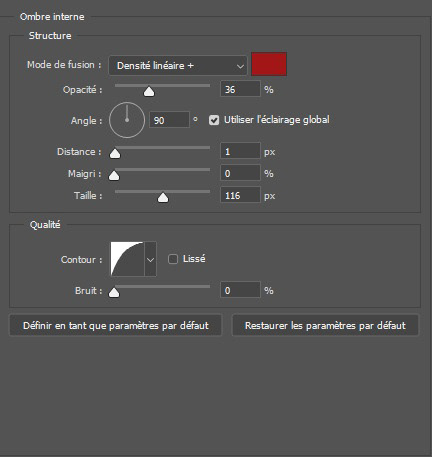Click the Maigri percentage field
The height and width of the screenshot is (457, 432).
tap(240, 173)
